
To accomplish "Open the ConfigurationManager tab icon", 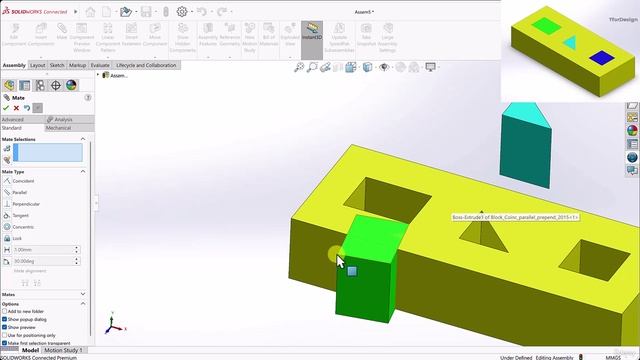I will (x=40, y=85).
